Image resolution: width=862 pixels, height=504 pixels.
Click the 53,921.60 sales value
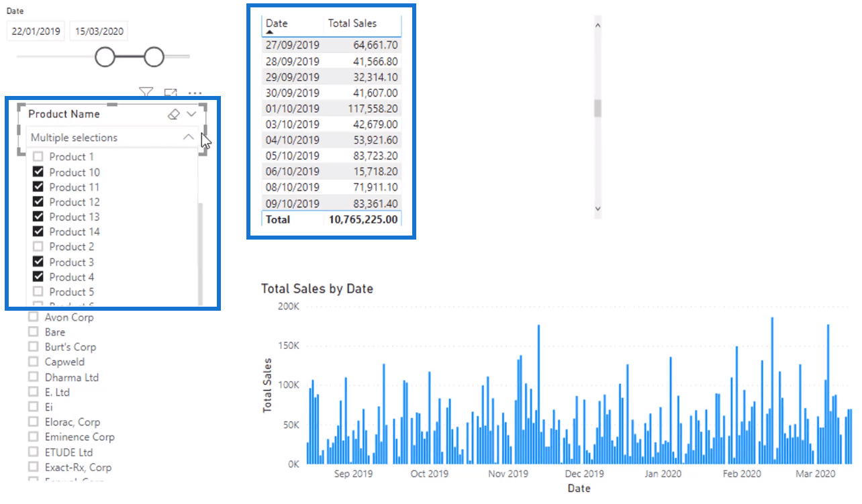[x=375, y=140]
